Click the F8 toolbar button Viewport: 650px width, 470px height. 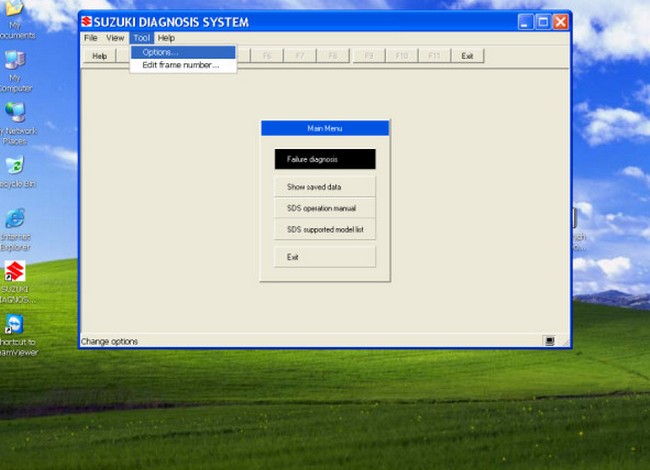333,56
